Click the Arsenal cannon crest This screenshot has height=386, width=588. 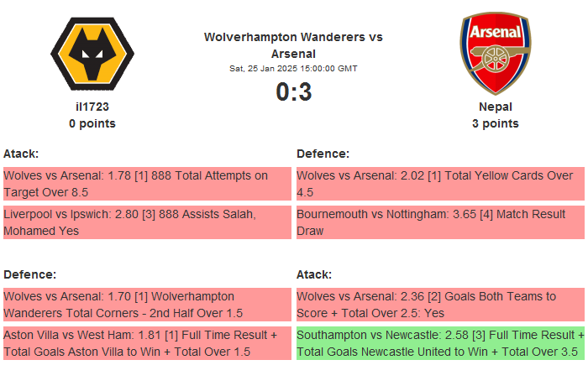tap(496, 53)
